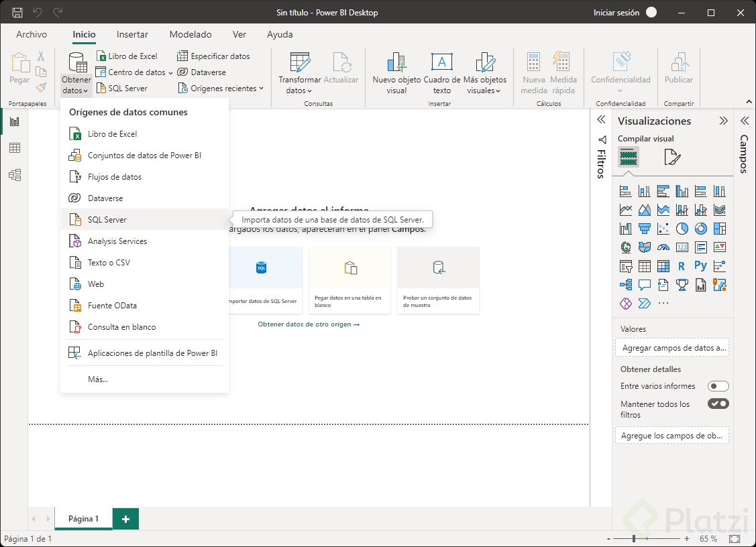Click the Cut scissors icon
Screen dimensions: 756x547
pos(41,56)
